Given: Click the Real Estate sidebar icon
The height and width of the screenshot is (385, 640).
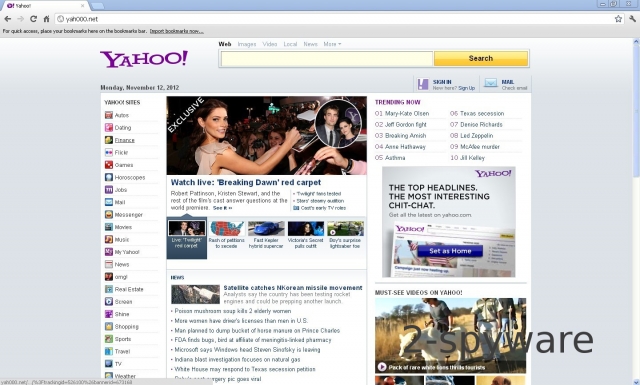Looking at the screenshot, I should pyautogui.click(x=109, y=289).
